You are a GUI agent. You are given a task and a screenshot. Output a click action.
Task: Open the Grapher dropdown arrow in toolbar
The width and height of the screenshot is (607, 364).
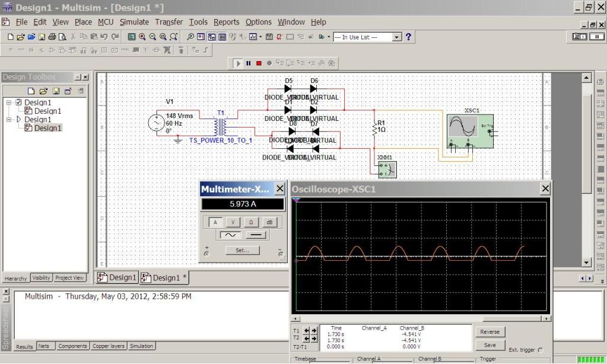260,37
